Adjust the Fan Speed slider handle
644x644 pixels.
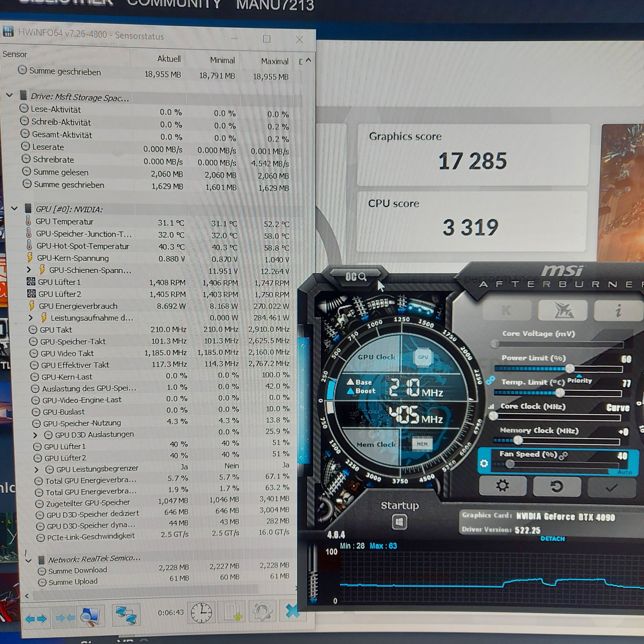[x=510, y=464]
